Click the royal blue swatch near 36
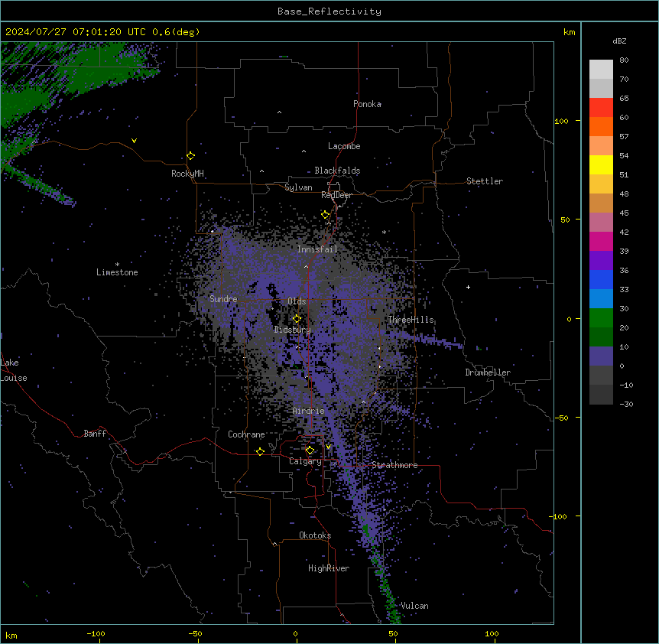Screen dimensions: 659x644 [x=601, y=279]
